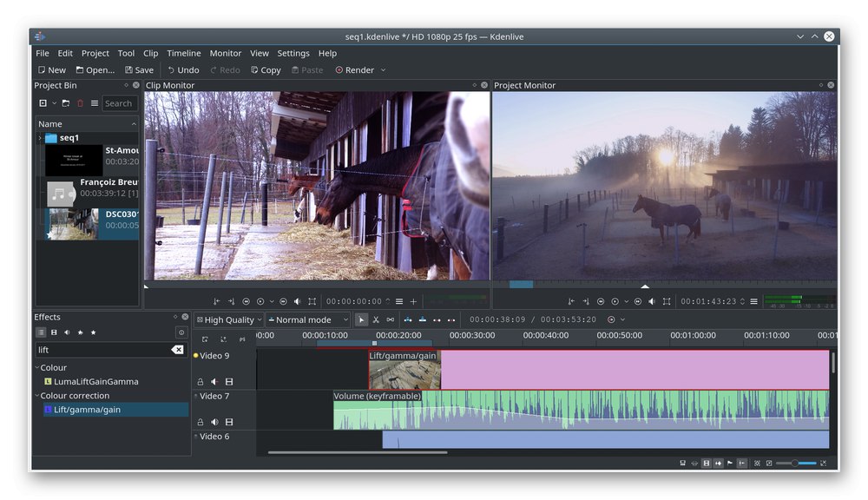Image resolution: width=868 pixels, height=500 pixels.
Task: Toggle video visibility on Video 9 track
Action: [229, 381]
